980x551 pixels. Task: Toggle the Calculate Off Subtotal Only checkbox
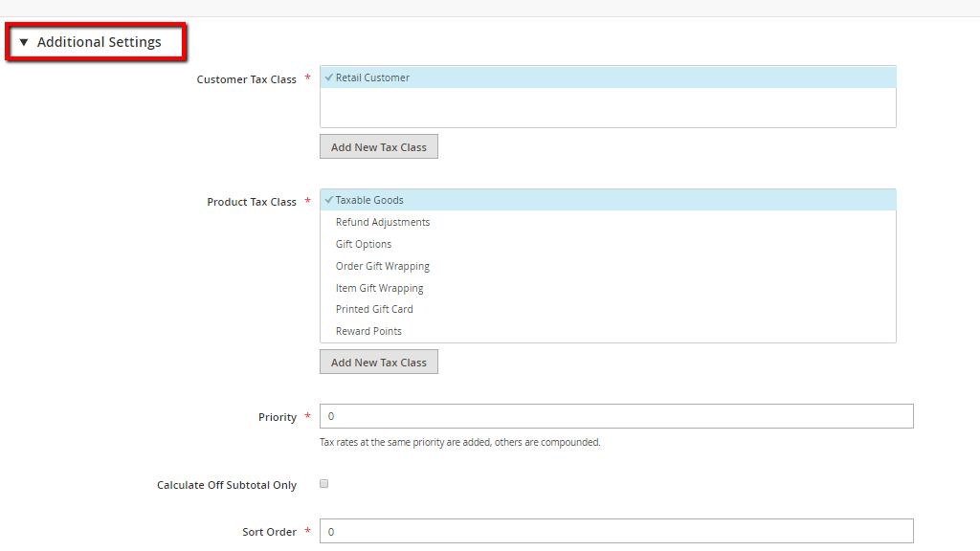point(323,483)
